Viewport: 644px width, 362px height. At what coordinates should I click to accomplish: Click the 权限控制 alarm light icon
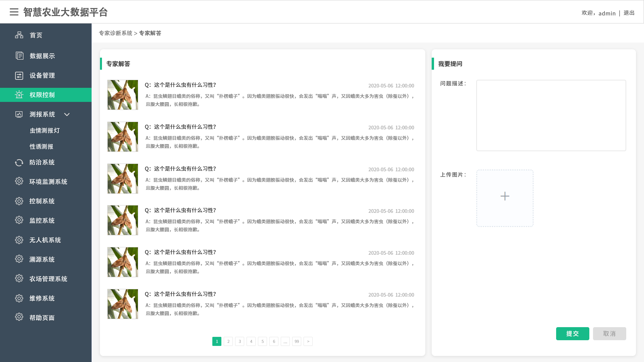[19, 95]
